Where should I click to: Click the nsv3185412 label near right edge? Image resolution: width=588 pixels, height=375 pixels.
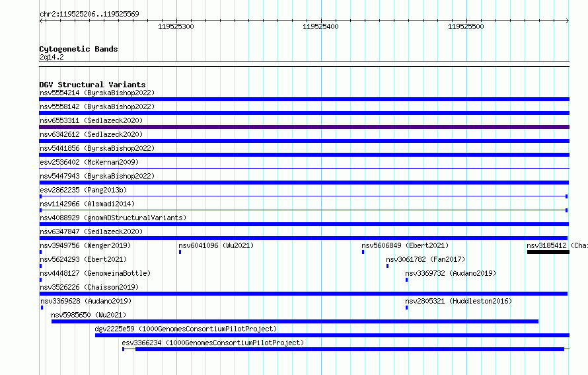click(557, 245)
